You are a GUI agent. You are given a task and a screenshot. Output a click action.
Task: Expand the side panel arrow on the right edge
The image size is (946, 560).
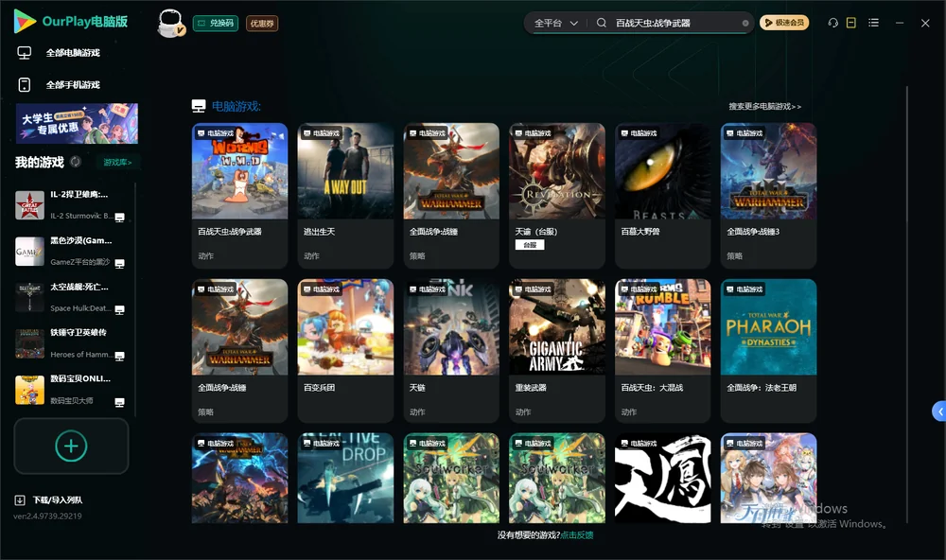938,411
